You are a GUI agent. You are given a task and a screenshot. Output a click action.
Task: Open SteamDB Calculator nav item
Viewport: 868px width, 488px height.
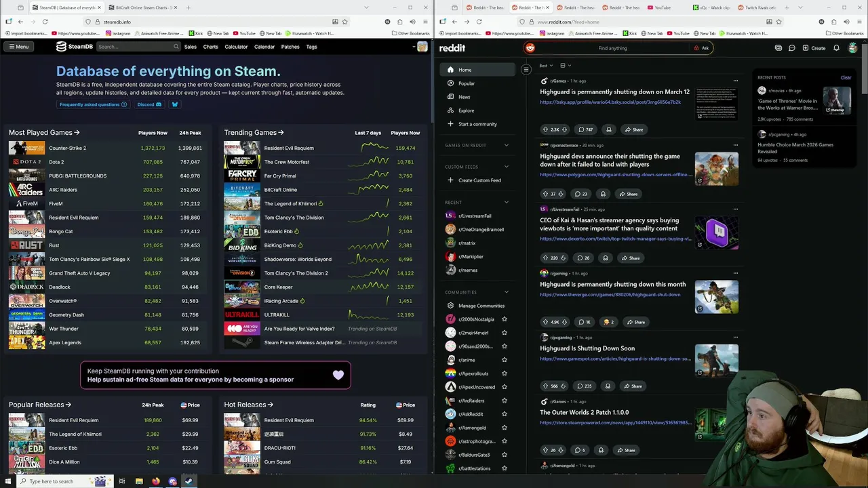coord(236,47)
